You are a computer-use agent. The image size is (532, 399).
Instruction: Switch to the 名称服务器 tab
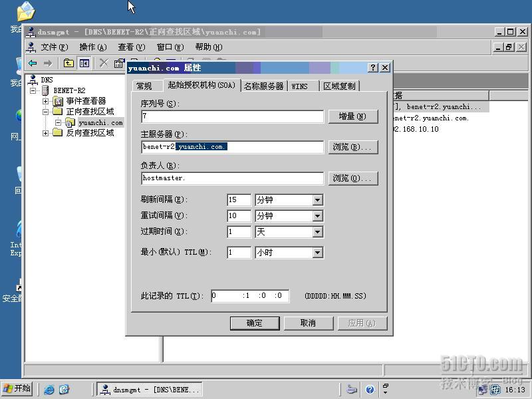click(x=263, y=86)
